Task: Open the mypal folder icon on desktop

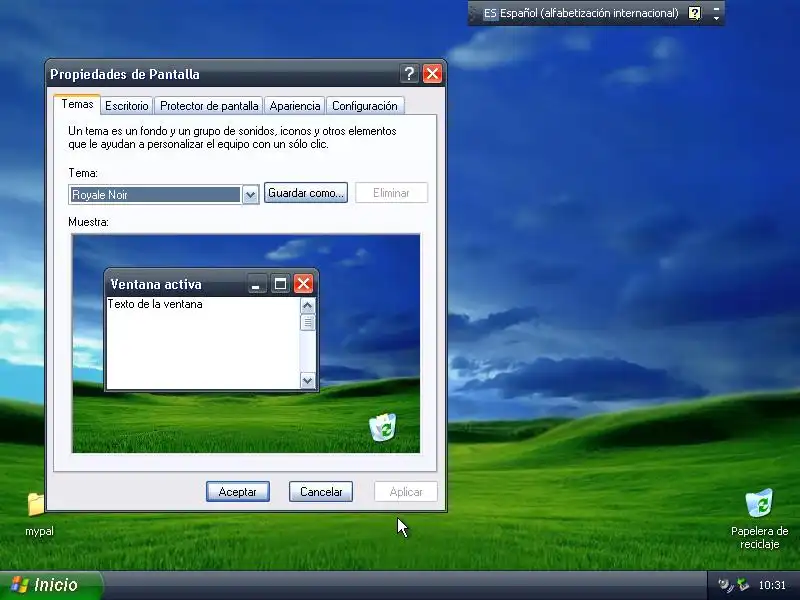Action: point(36,505)
